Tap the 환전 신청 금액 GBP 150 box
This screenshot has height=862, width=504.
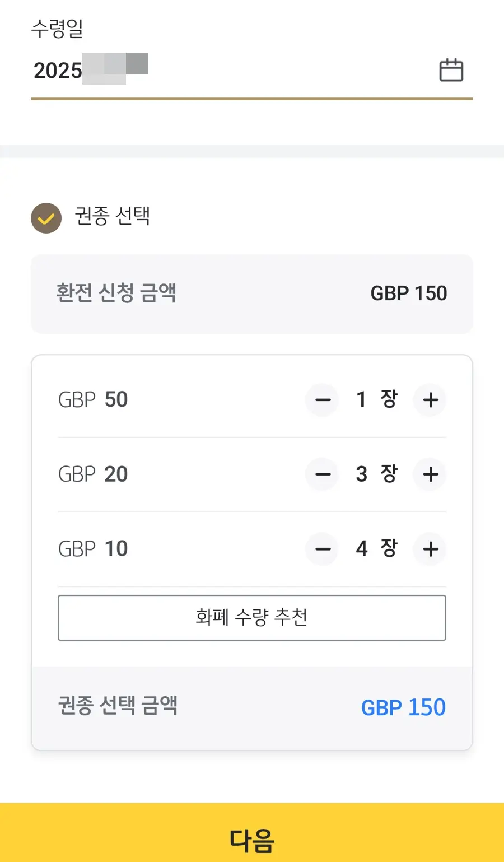(x=252, y=293)
